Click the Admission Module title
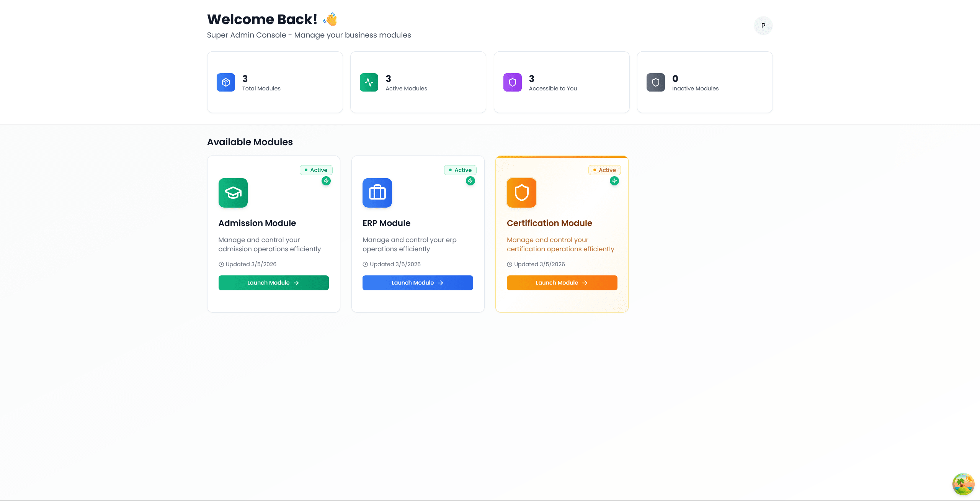Screen dimensions: 980x501 click(257, 223)
